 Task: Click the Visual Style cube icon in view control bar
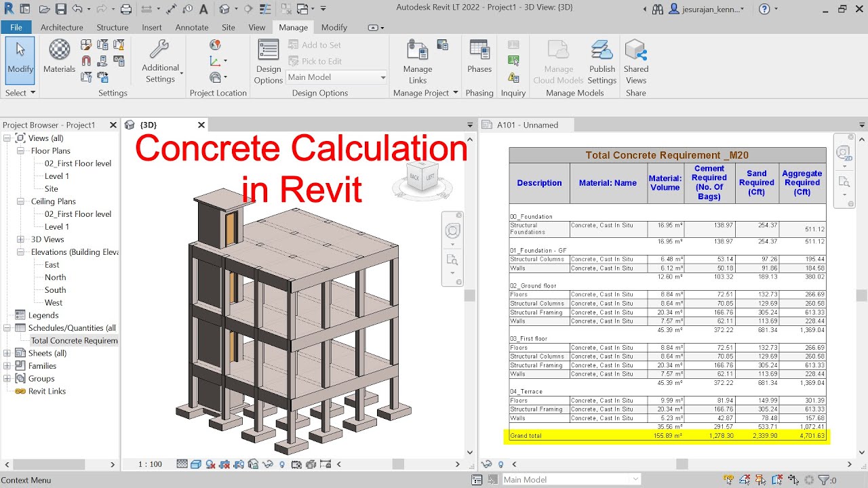tap(196, 464)
